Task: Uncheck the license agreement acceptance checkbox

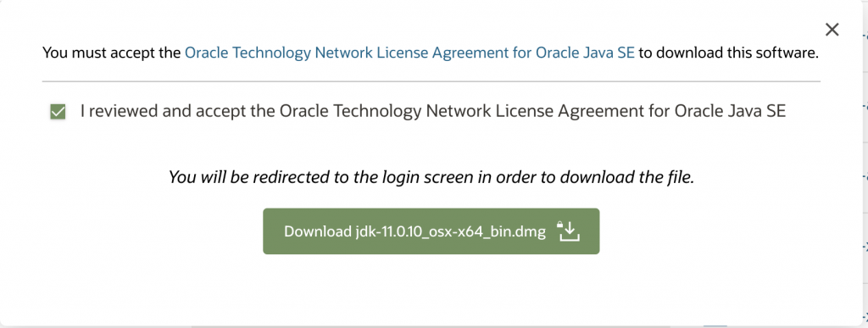Action: click(x=58, y=112)
